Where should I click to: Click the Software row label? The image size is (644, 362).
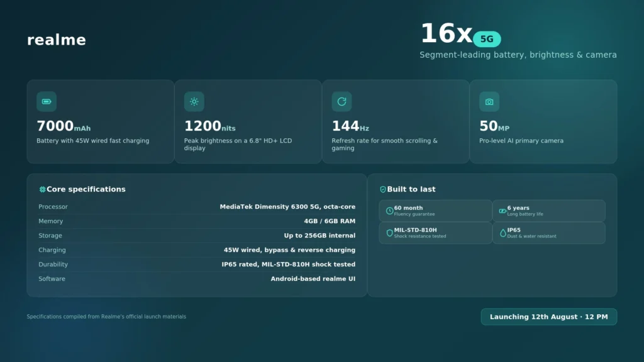(x=52, y=278)
